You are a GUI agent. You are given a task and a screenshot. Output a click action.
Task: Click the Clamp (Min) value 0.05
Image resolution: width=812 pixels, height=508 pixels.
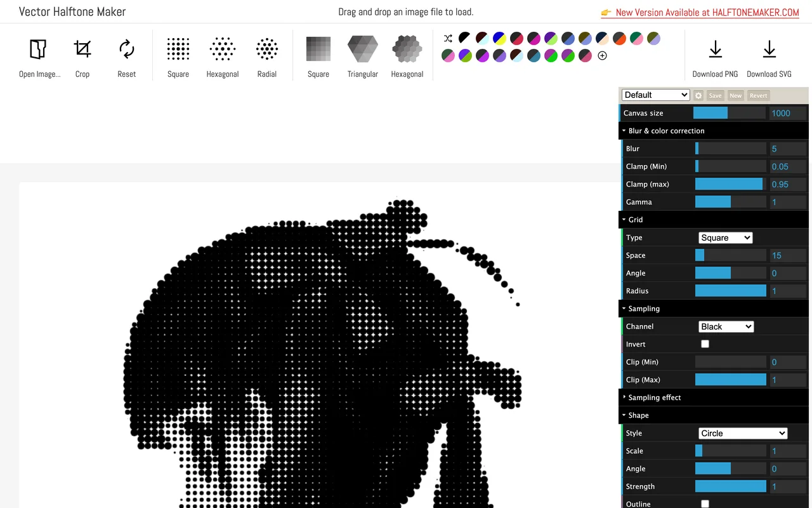(x=787, y=166)
